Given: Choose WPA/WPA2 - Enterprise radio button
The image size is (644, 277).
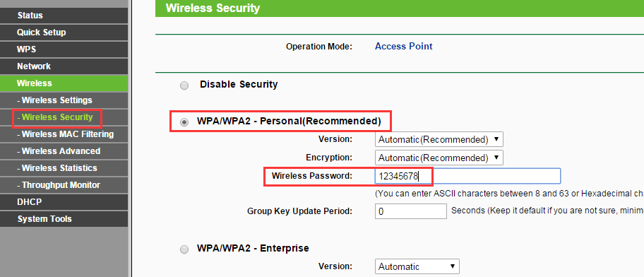Looking at the screenshot, I should (x=184, y=249).
